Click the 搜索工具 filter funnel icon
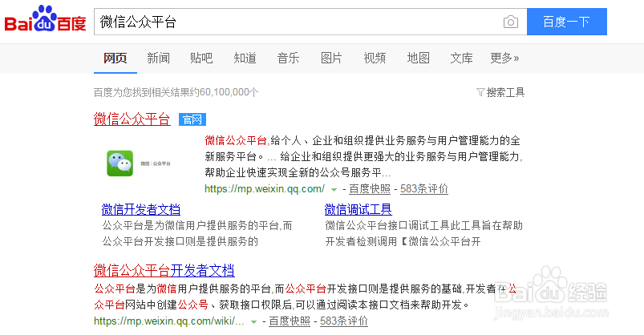644x335 pixels. point(480,92)
